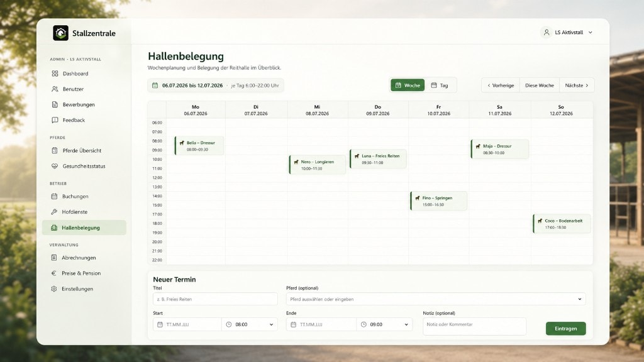Open the Ende time 09:00 dropdown

(x=384, y=325)
